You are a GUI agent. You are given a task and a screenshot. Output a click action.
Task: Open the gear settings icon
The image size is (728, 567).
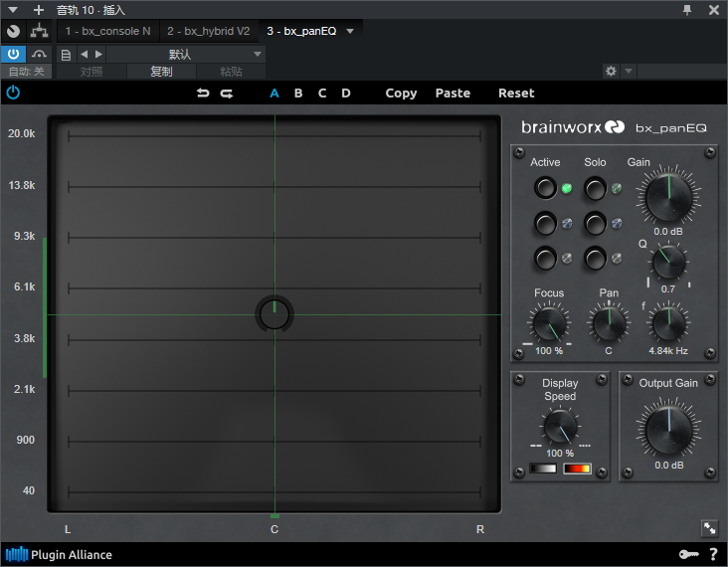[611, 71]
